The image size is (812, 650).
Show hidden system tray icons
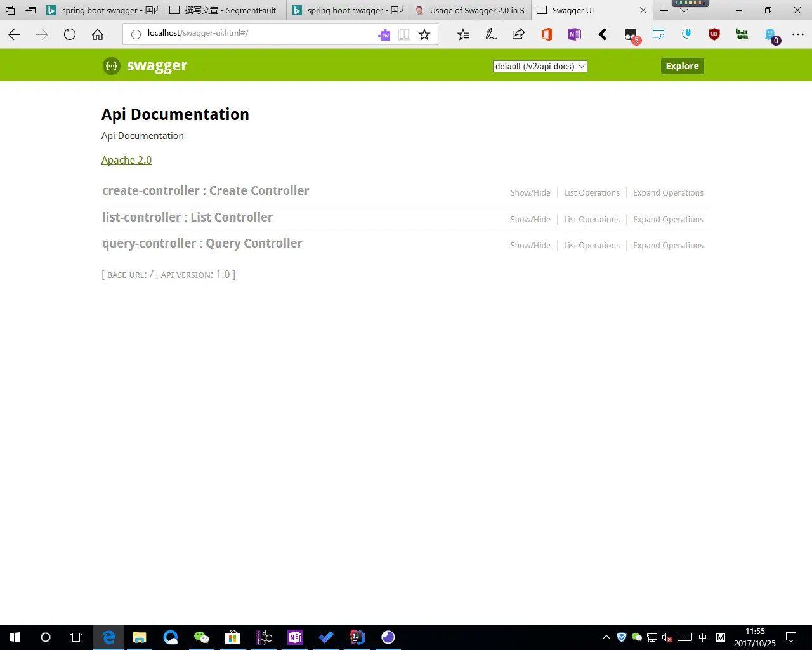pos(606,637)
